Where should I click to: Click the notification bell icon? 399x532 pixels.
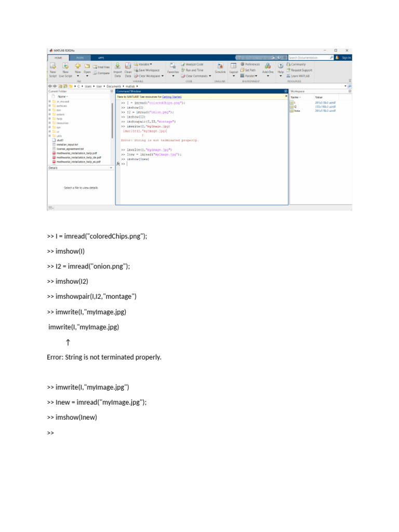[337, 58]
